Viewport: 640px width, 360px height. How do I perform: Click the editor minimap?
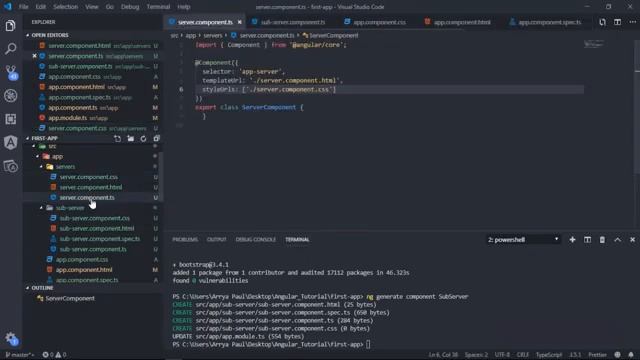[x=594, y=44]
